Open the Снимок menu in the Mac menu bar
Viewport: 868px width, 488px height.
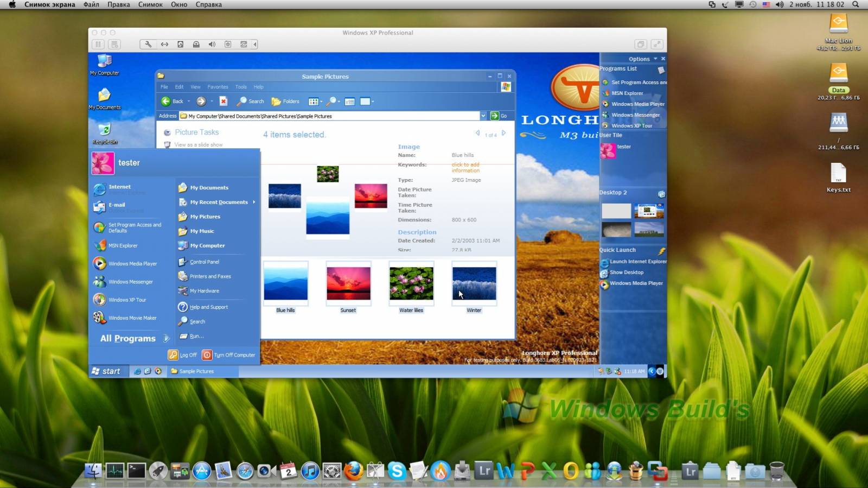pos(150,4)
